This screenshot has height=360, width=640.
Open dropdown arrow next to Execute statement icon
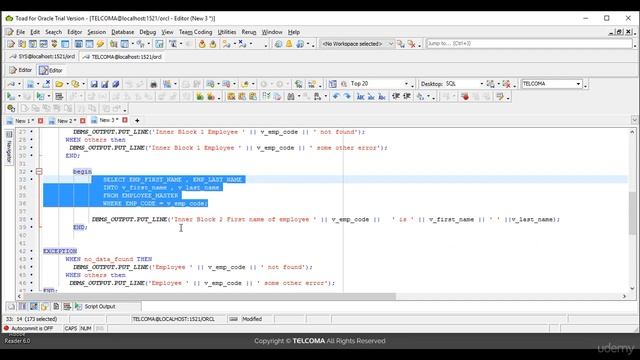point(19,96)
